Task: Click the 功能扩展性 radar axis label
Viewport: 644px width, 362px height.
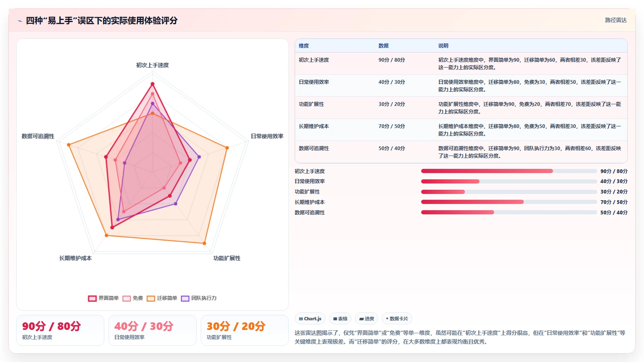Action: (227, 259)
